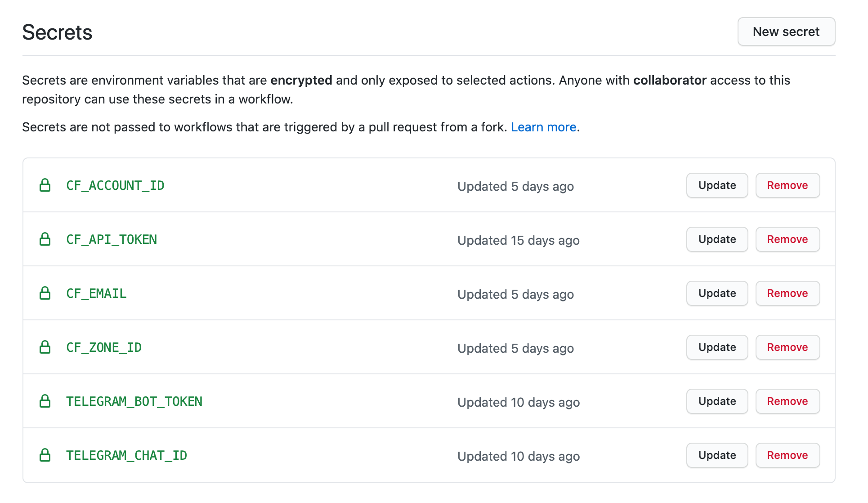The height and width of the screenshot is (503, 868).
Task: Update the CF_EMAIL secret
Action: click(717, 293)
